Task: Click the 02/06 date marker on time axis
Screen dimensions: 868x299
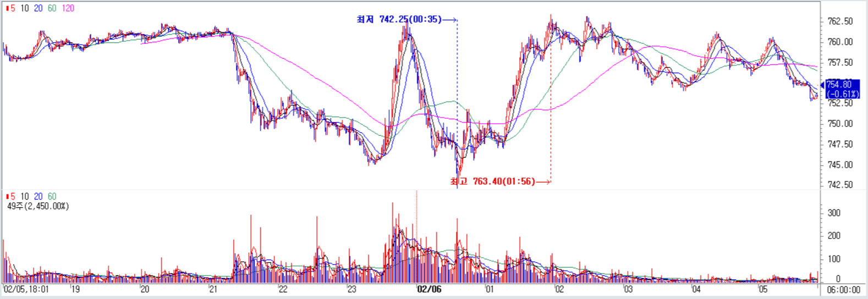Action: pyautogui.click(x=428, y=289)
